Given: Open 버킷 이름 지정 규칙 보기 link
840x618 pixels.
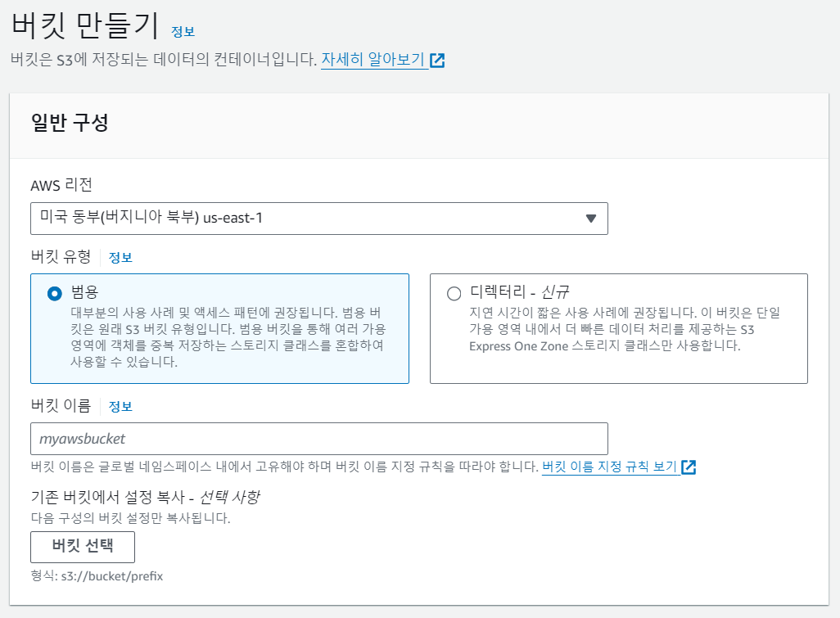Looking at the screenshot, I should click(x=610, y=467).
